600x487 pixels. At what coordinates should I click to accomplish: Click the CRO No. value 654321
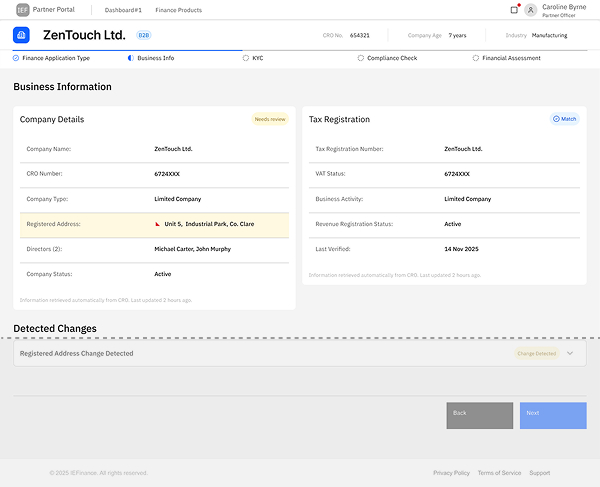pos(360,36)
